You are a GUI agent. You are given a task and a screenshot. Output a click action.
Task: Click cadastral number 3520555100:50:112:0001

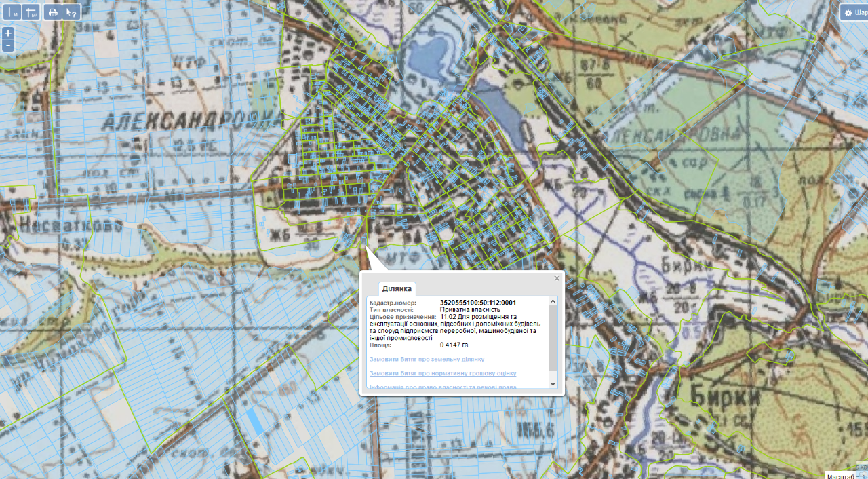tap(478, 303)
